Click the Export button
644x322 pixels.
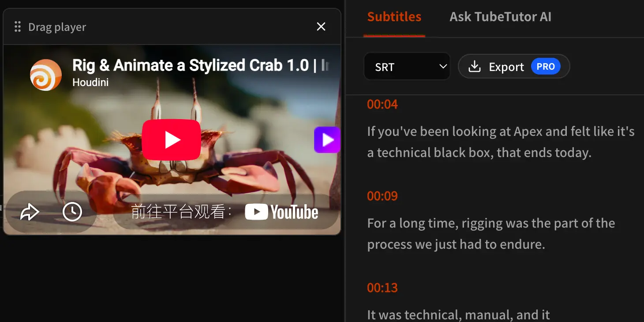click(x=514, y=67)
